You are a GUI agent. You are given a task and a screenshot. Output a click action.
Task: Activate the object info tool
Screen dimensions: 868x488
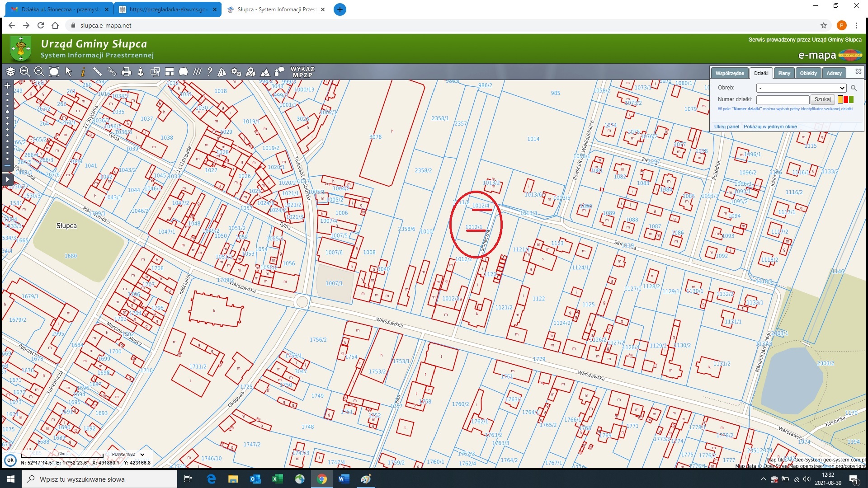83,71
